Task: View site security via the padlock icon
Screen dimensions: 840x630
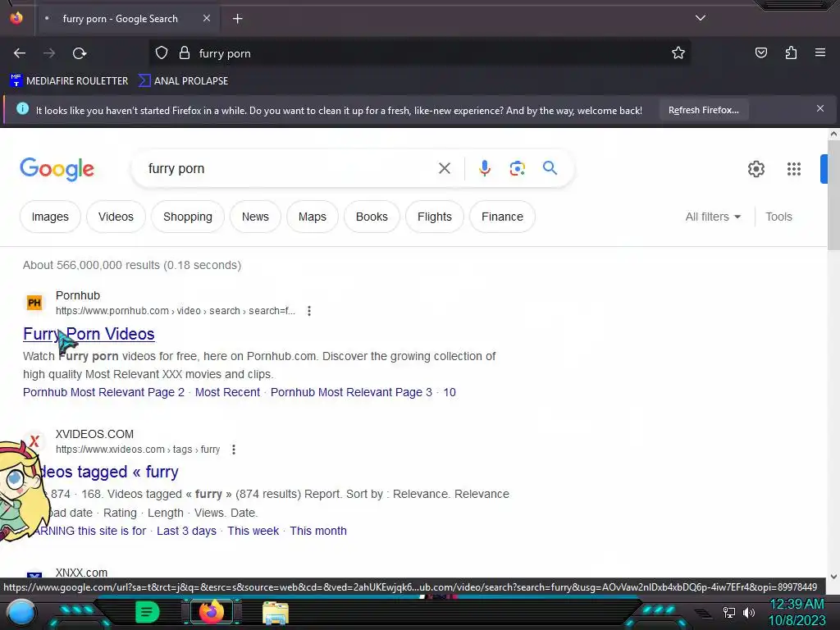Action: (x=185, y=53)
